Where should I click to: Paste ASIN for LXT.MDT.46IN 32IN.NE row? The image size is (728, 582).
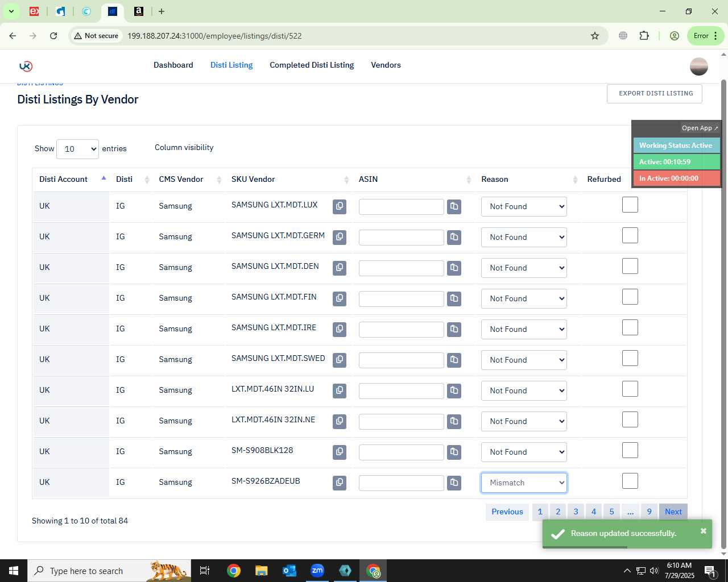[x=454, y=421]
